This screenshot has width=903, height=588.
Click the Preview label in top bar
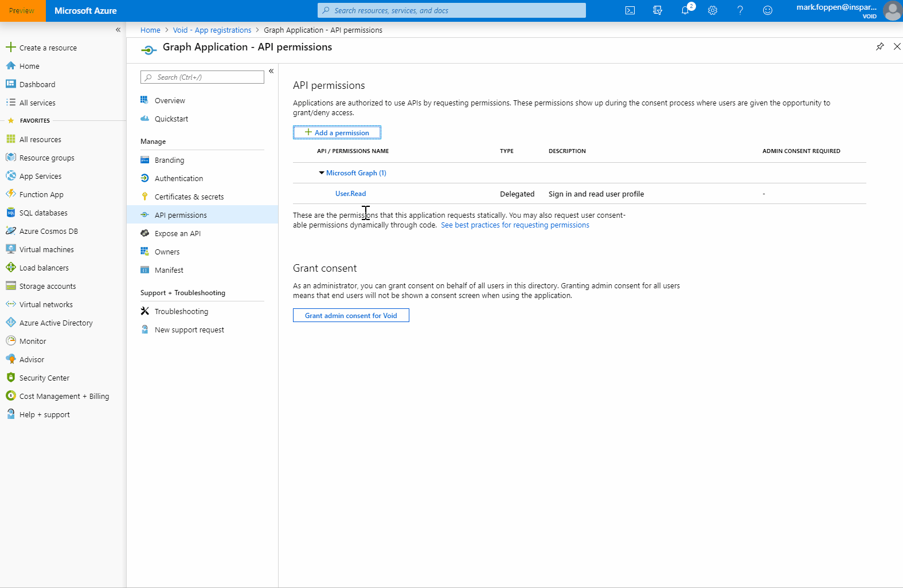[22, 10]
